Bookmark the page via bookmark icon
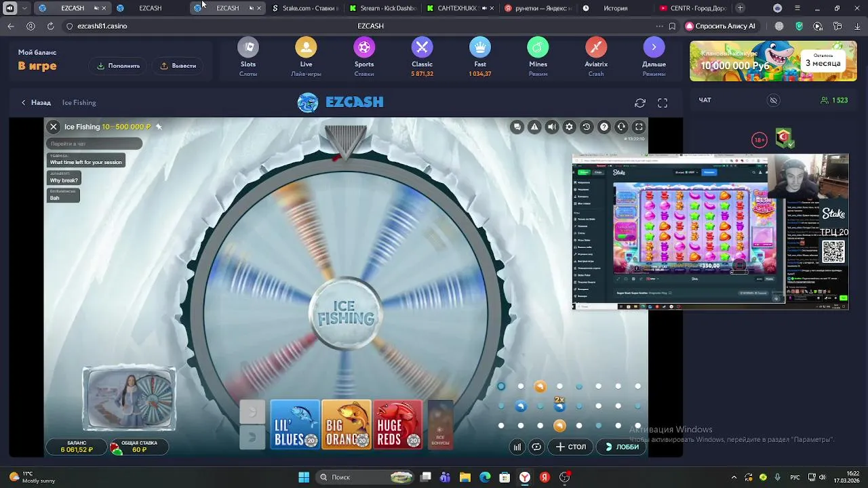868x488 pixels. 672,26
